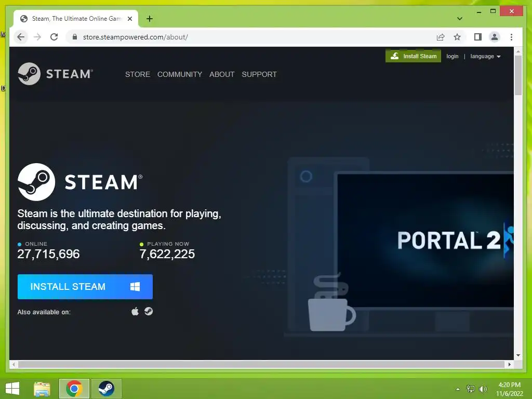Close the Steam browser tab

[x=129, y=19]
